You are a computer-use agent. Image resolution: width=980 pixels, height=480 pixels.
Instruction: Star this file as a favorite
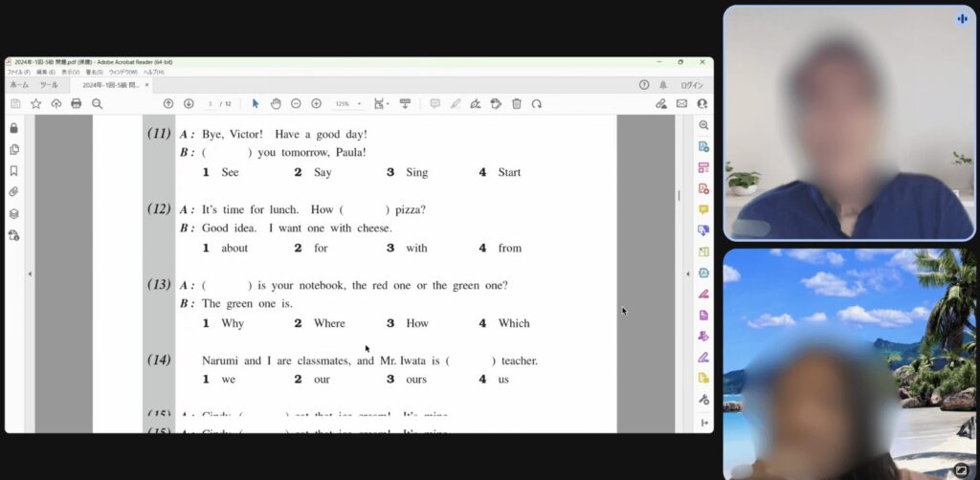[x=35, y=103]
